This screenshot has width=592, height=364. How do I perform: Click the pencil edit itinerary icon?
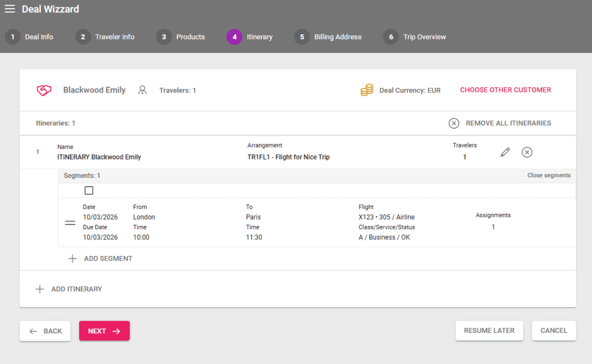pos(505,152)
